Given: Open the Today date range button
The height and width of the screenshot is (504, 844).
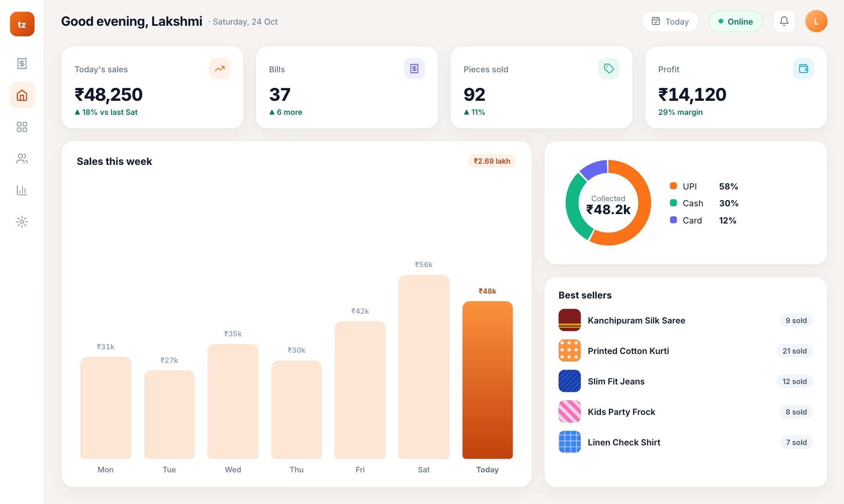Looking at the screenshot, I should click(670, 21).
